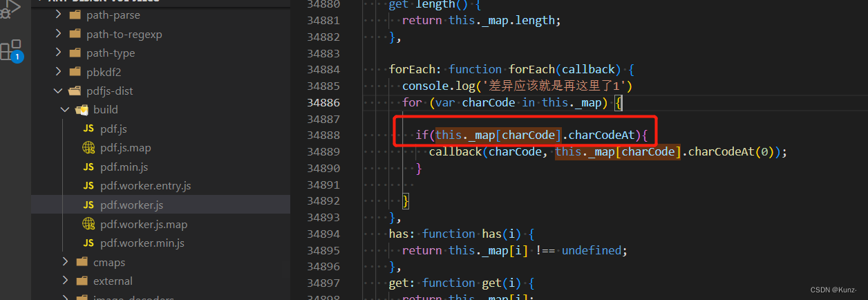Click the folder icon beside path-parse
This screenshot has width=868, height=300.
click(75, 15)
